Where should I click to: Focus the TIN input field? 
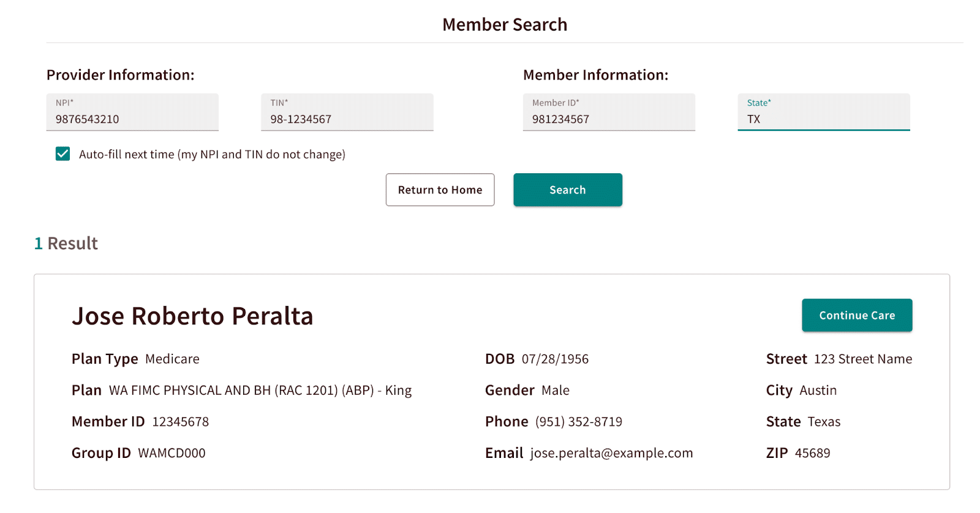click(347, 112)
